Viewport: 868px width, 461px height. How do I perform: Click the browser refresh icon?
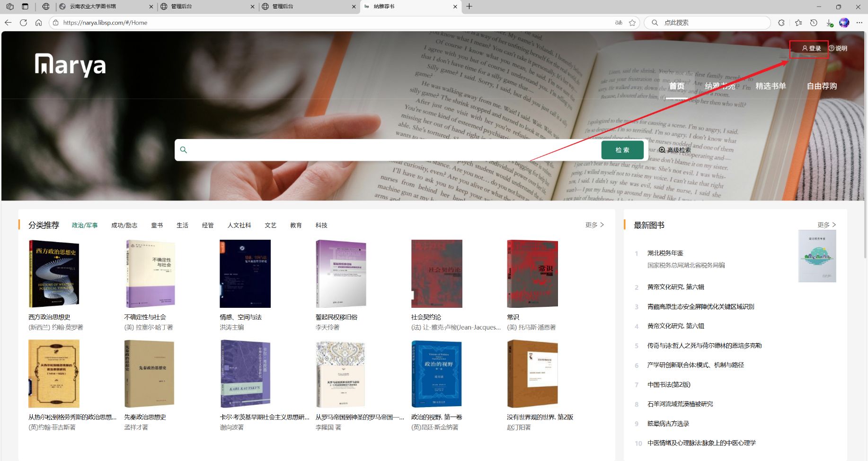[23, 23]
